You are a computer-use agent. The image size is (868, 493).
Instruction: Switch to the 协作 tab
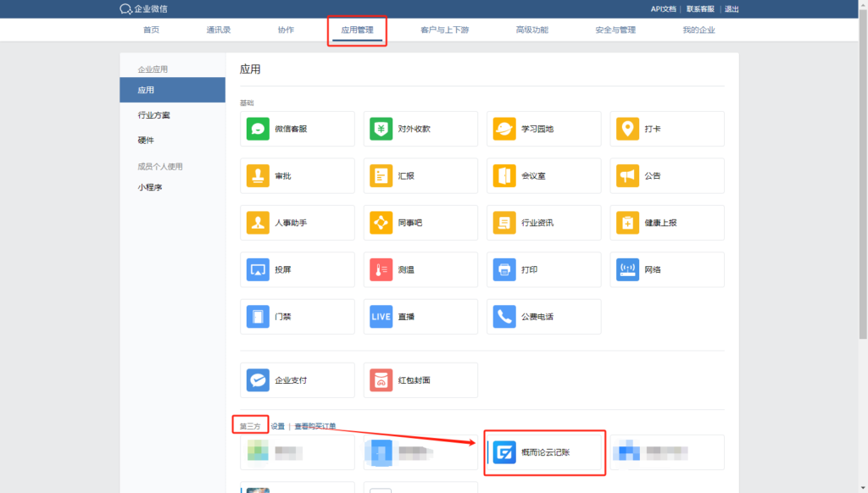286,30
